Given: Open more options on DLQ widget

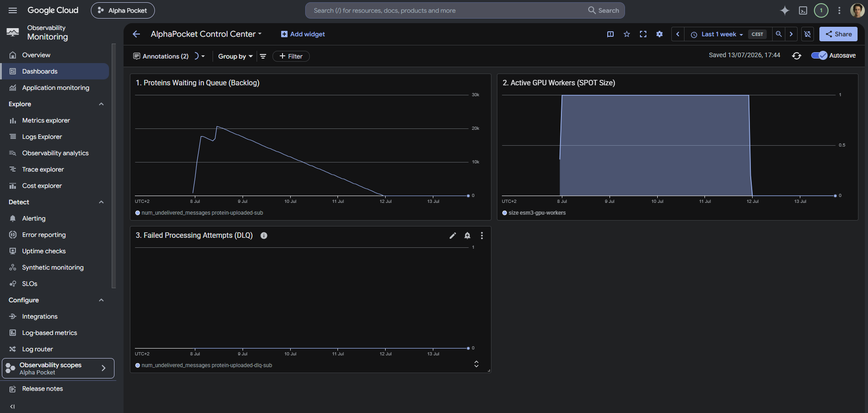Looking at the screenshot, I should [482, 236].
